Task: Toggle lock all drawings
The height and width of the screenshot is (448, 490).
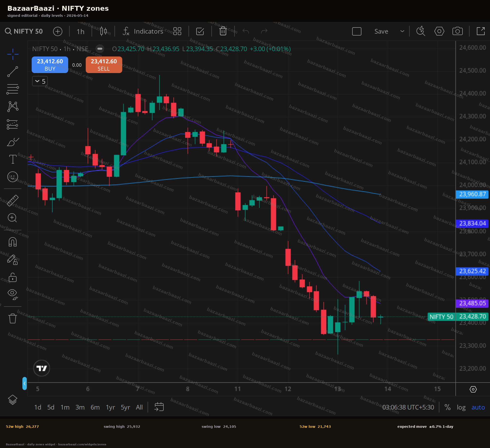Action: coord(13,277)
